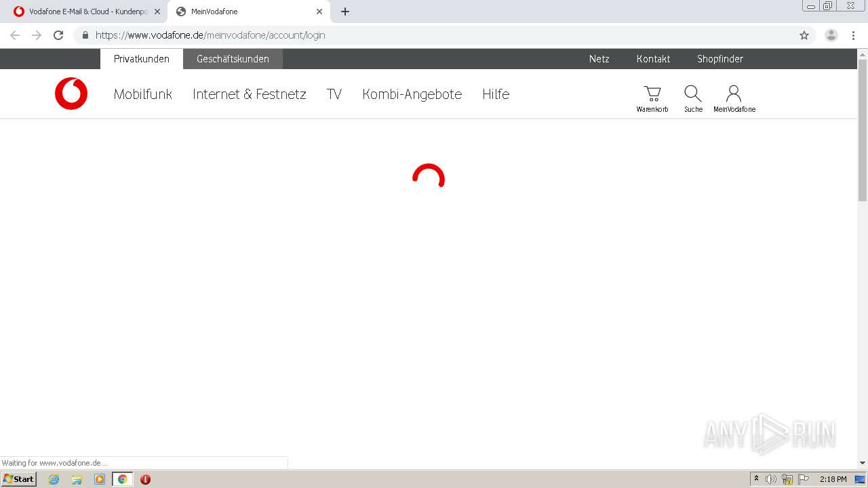Show hidden system tray icons
Image resolution: width=868 pixels, height=488 pixels.
(756, 479)
